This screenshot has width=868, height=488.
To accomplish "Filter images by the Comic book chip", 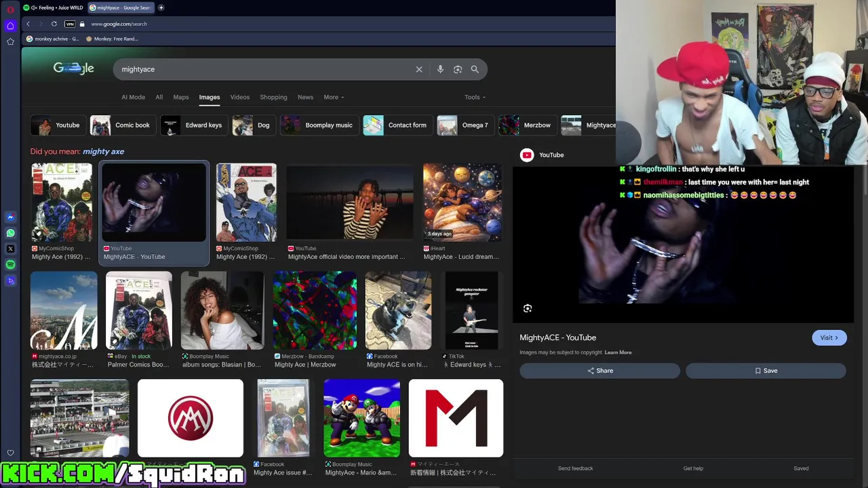I will click(122, 125).
